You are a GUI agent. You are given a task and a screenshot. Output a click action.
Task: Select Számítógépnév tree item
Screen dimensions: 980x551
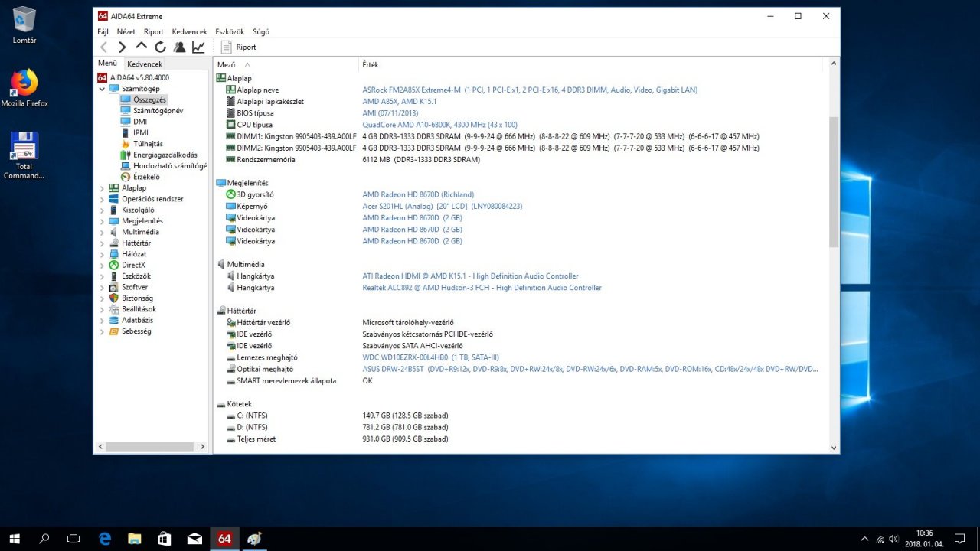pos(158,111)
